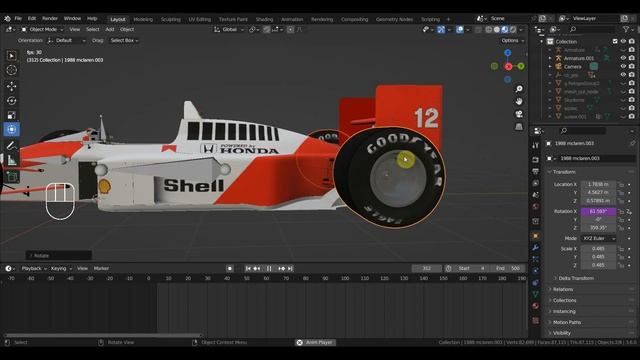Open the Object Mode dropdown
This screenshot has width=640, height=360.
tap(42, 29)
